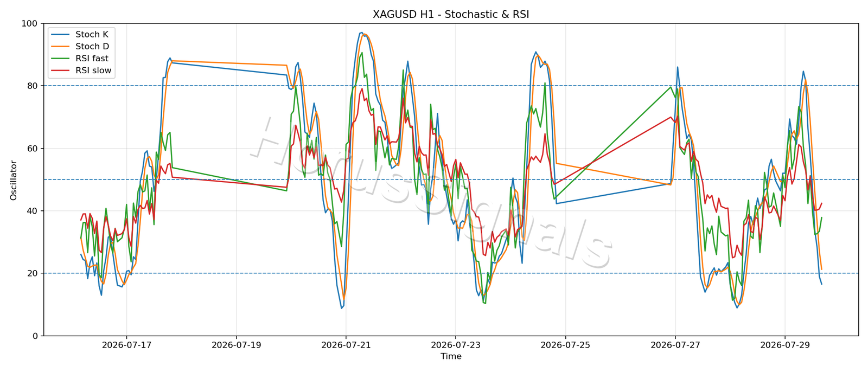868x372 pixels.
Task: Click the y-axis tick label 40
Action: (33, 211)
